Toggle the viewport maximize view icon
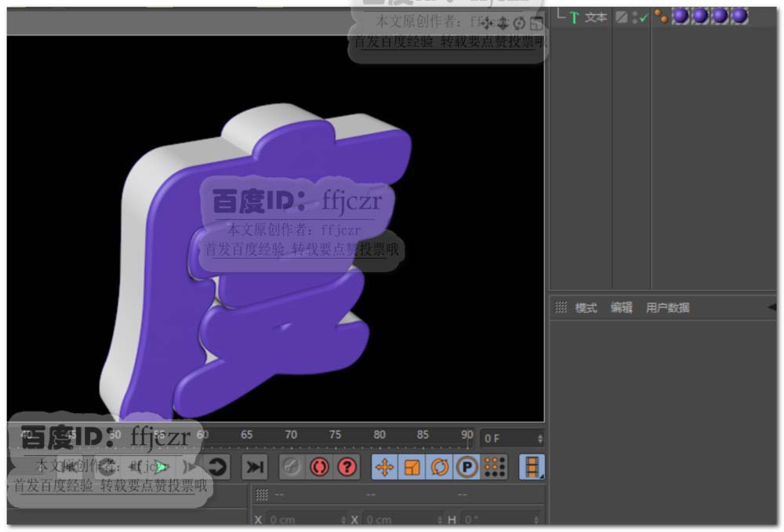784x532 pixels. [x=536, y=23]
